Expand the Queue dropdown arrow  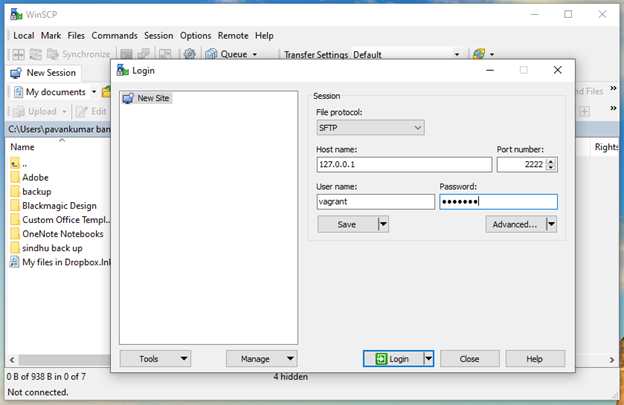255,55
